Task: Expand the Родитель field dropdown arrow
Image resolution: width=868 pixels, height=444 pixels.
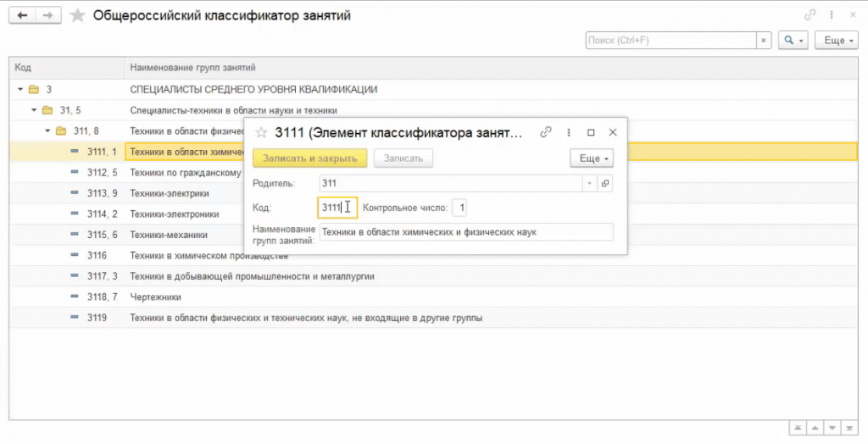Action: [589, 183]
